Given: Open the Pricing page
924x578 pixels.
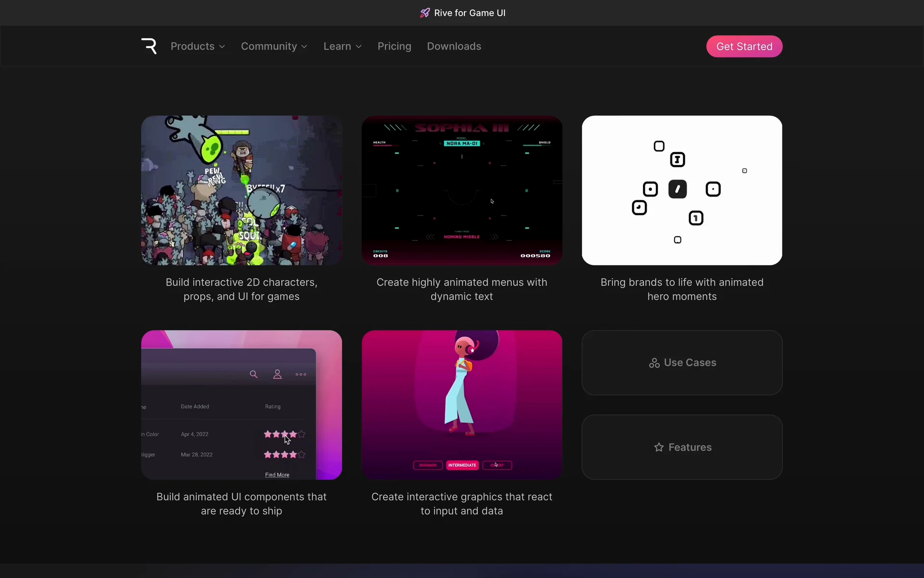Looking at the screenshot, I should pyautogui.click(x=394, y=46).
